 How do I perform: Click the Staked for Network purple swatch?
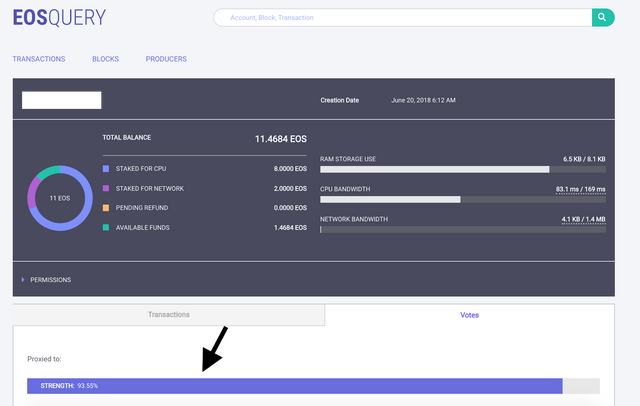coord(106,188)
